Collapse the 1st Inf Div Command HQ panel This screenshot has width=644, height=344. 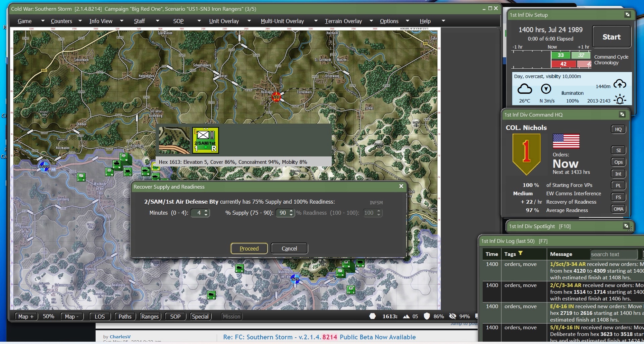tap(622, 115)
